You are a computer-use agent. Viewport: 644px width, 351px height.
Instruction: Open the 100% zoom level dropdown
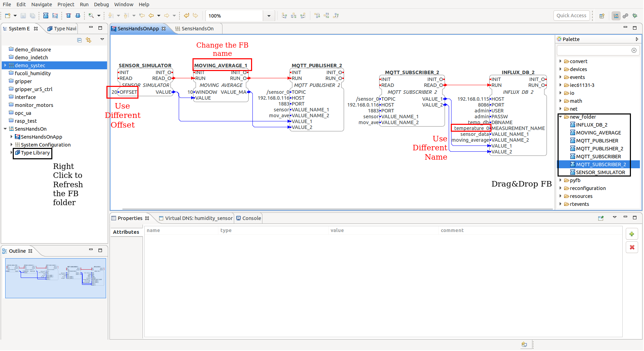pyautogui.click(x=269, y=16)
